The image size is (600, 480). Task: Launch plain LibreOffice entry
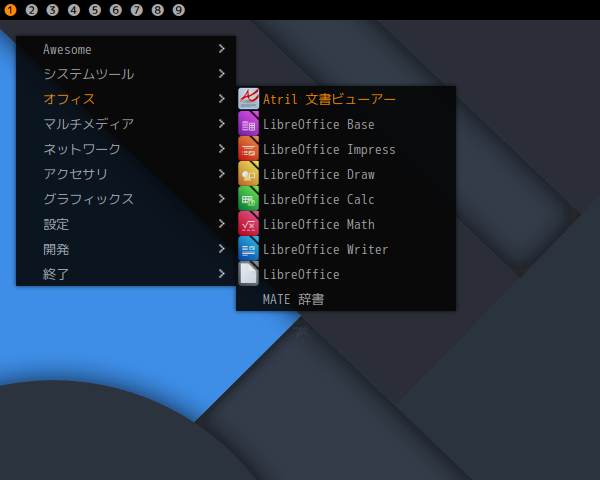346,274
